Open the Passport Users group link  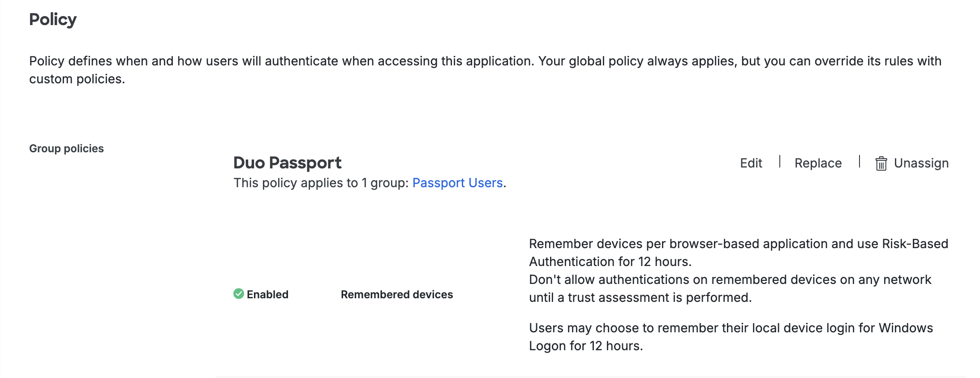(x=457, y=183)
